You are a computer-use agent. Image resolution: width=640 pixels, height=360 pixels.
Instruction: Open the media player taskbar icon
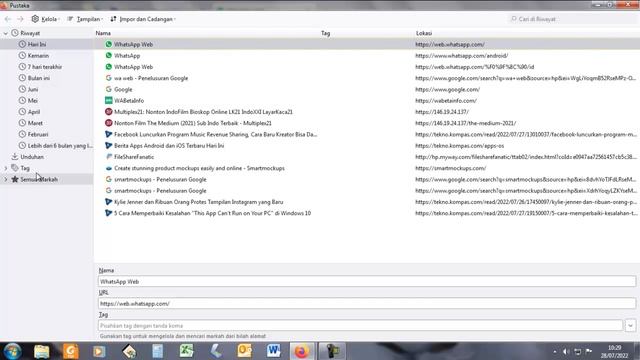pyautogui.click(x=99, y=351)
